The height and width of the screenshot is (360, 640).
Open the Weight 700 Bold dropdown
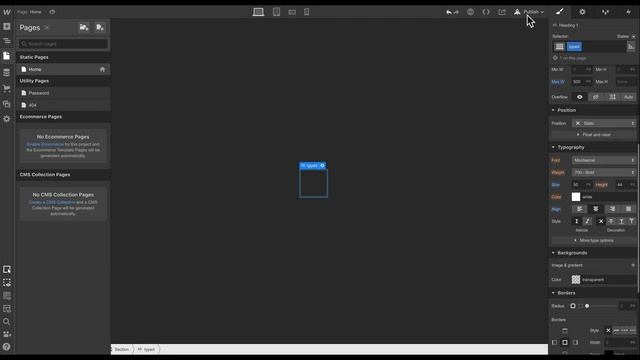(604, 173)
